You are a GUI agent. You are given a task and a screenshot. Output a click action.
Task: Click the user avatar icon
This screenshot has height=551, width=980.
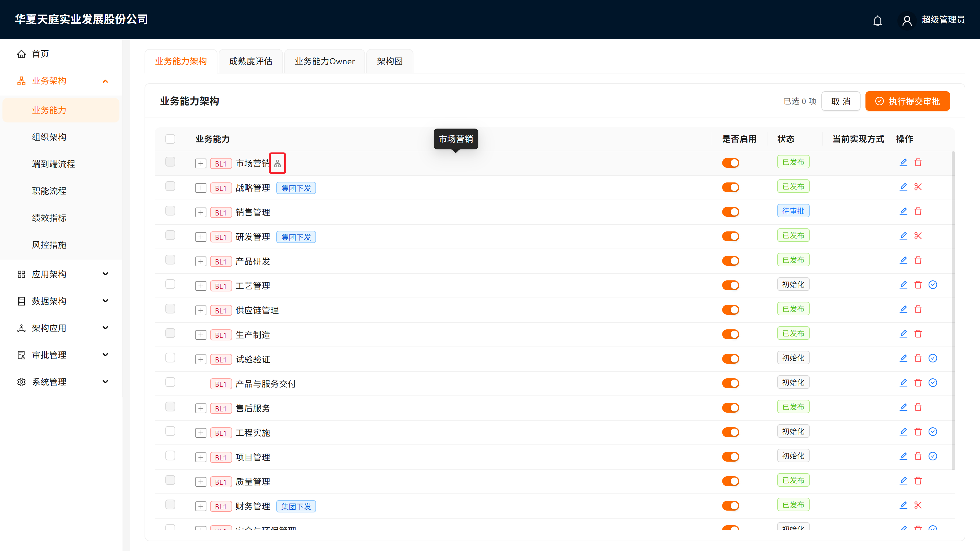coord(907,21)
